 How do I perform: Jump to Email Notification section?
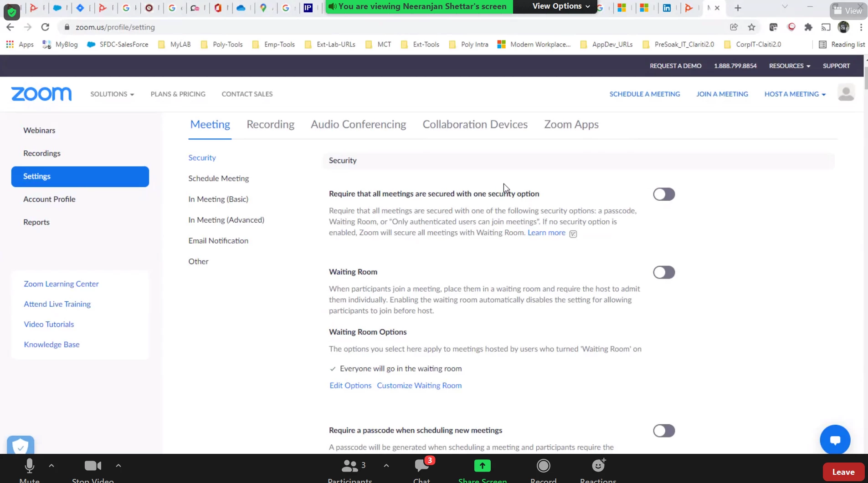[x=218, y=240]
